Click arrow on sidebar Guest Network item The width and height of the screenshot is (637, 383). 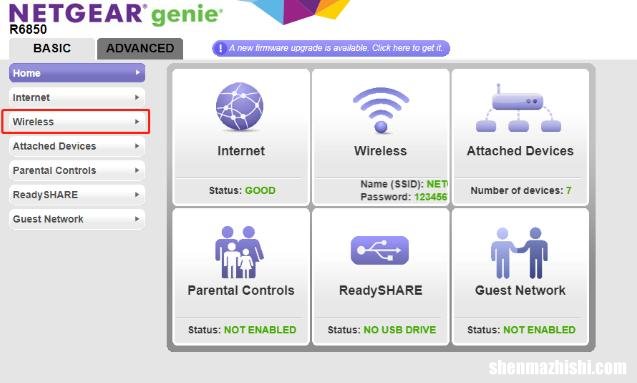coord(137,219)
